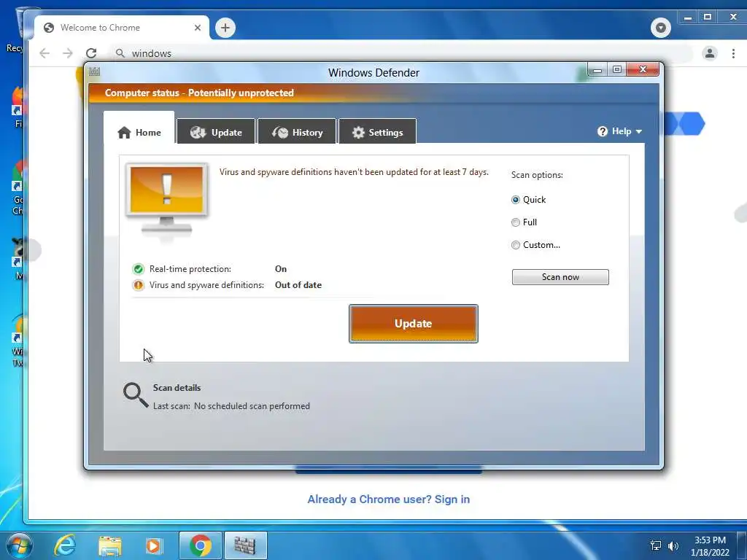The image size is (747, 560).
Task: Open File Explorer from the taskbar
Action: (110, 545)
